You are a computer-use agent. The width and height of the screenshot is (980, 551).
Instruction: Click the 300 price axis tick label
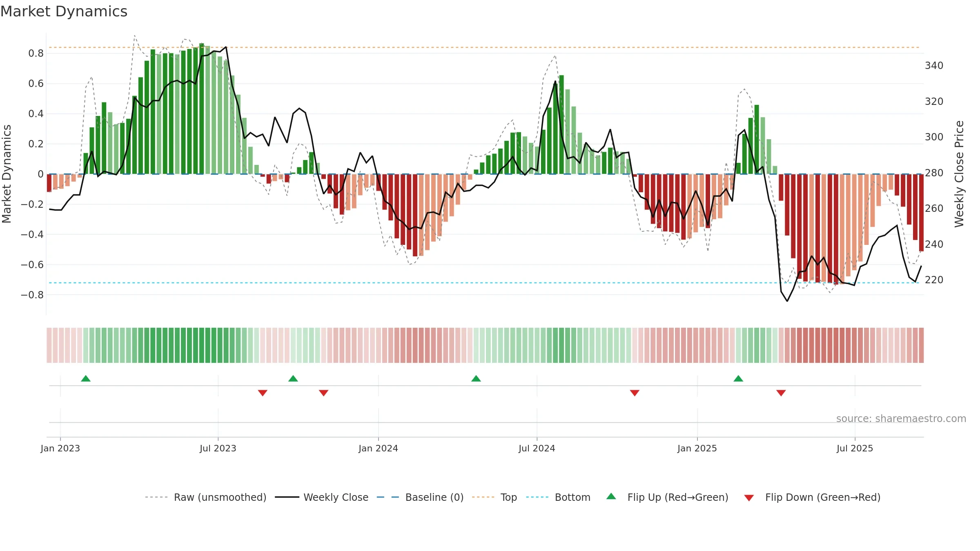934,137
